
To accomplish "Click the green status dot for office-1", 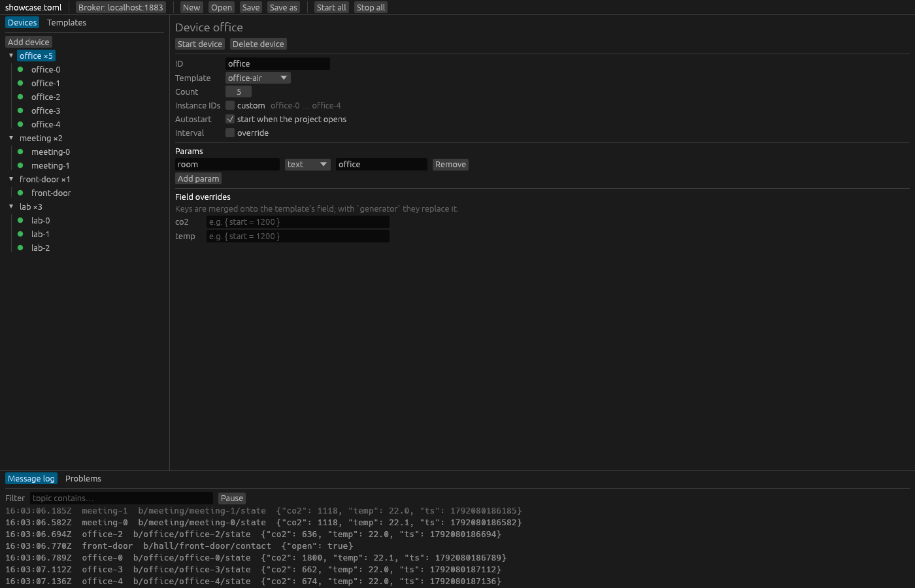I will 20,83.
